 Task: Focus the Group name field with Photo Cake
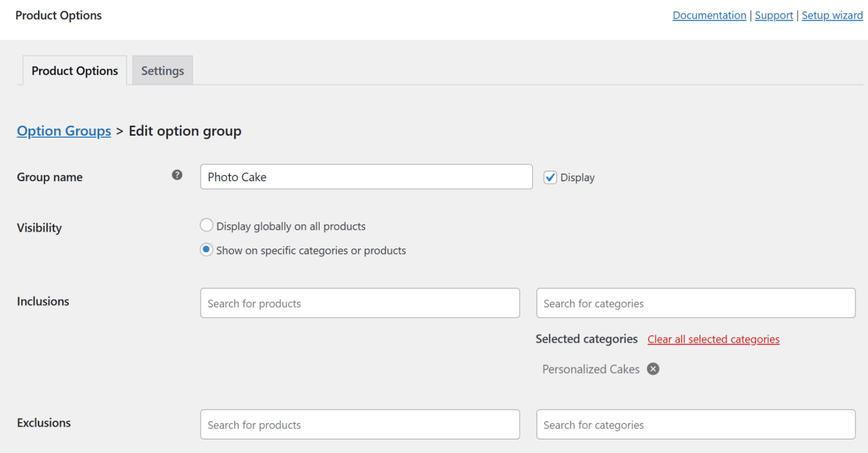point(366,177)
